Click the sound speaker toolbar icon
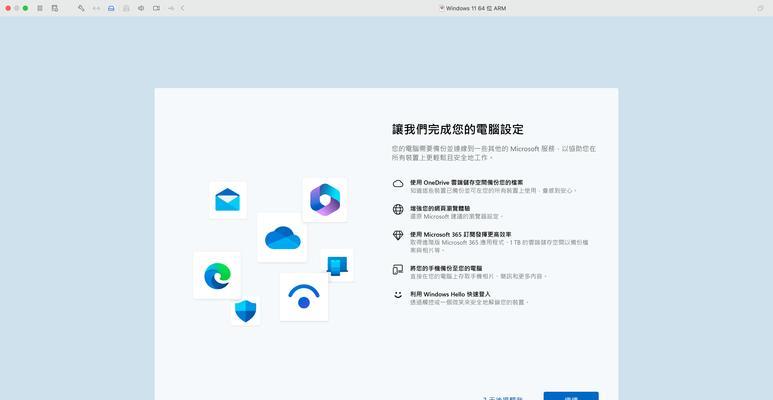773x400 pixels. tap(141, 8)
